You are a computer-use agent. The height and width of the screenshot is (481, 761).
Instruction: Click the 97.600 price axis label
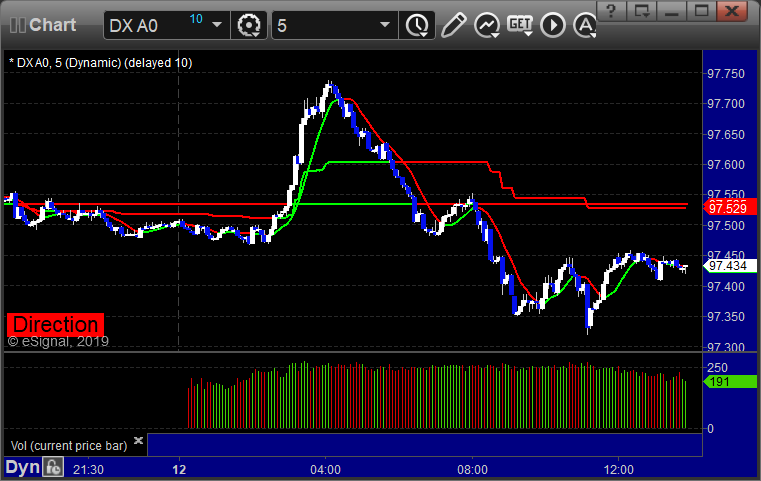point(726,165)
